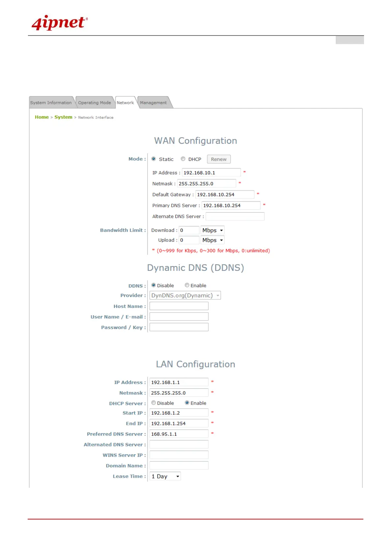Open the Management tab
The image size is (392, 554).
[153, 103]
